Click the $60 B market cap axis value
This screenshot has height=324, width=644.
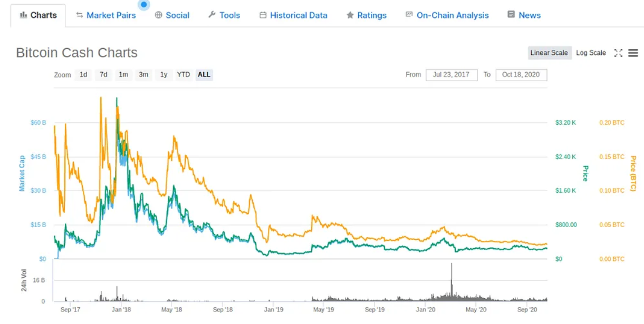[38, 123]
